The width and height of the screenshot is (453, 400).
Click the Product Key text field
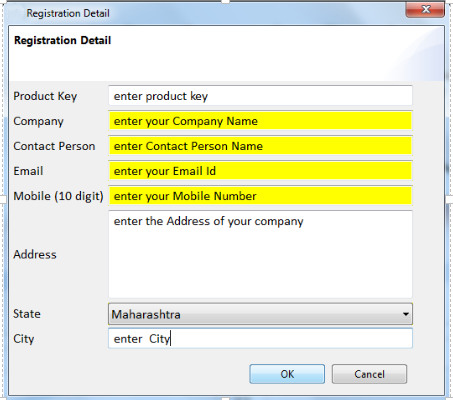tap(260, 96)
